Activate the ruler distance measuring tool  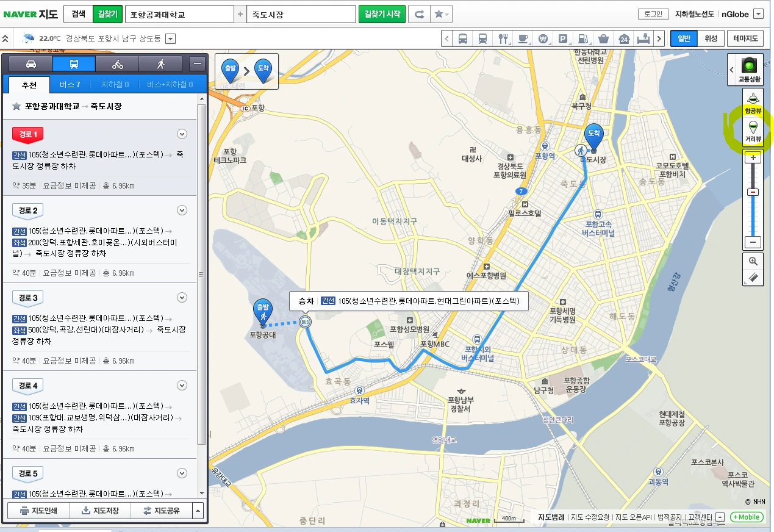(x=753, y=278)
